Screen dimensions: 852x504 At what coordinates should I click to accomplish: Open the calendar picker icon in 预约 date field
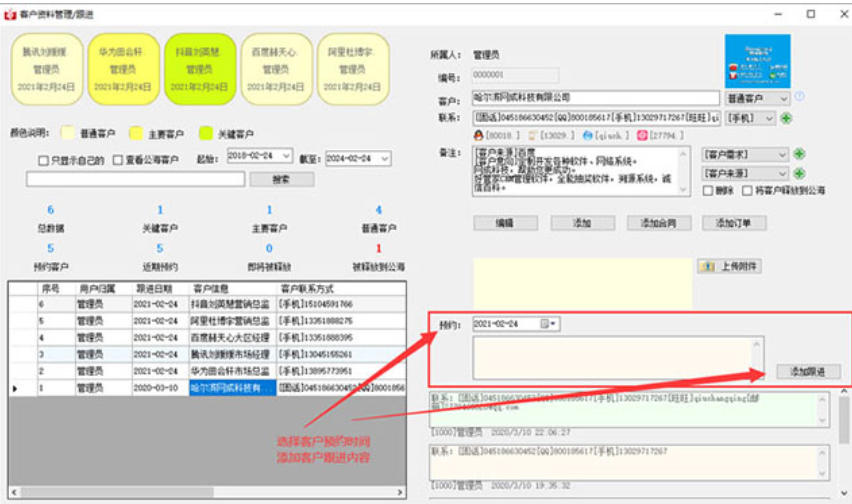pyautogui.click(x=546, y=324)
